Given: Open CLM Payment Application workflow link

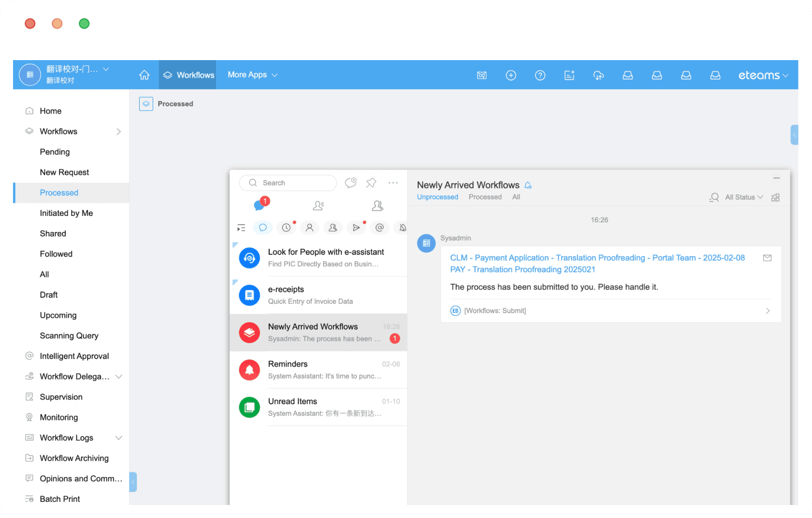Looking at the screenshot, I should tap(597, 264).
